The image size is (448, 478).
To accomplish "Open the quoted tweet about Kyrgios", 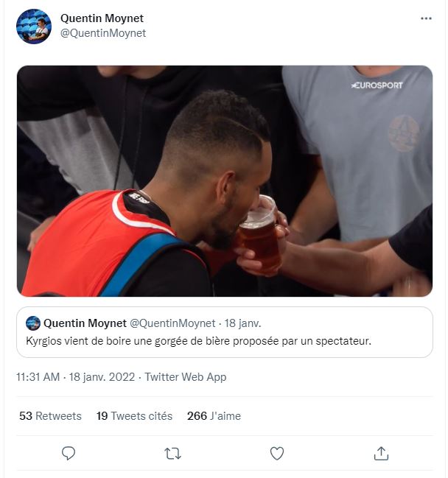I will [224, 342].
